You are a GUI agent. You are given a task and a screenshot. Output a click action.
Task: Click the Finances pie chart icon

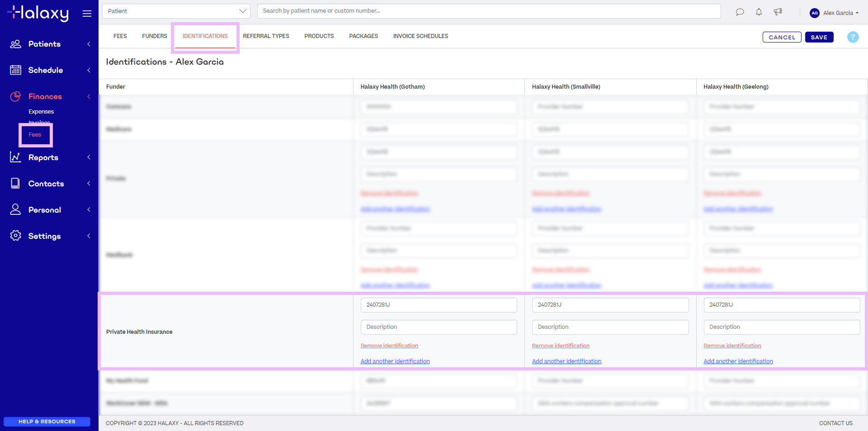[x=16, y=96]
